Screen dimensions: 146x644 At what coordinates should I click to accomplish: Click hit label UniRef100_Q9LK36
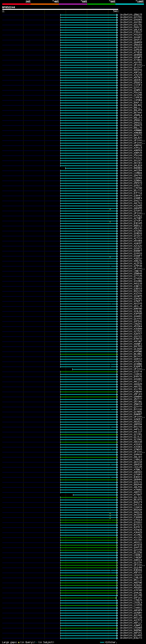131,30
